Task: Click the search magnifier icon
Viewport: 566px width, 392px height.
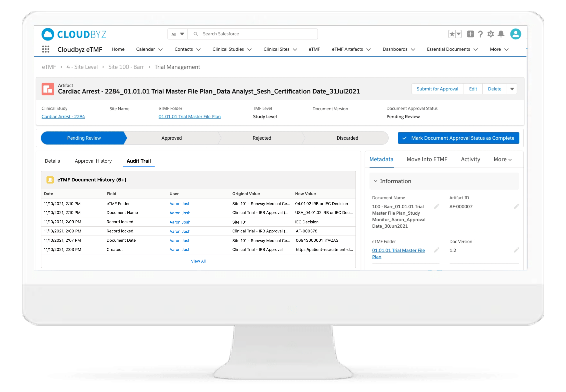Action: (x=196, y=34)
